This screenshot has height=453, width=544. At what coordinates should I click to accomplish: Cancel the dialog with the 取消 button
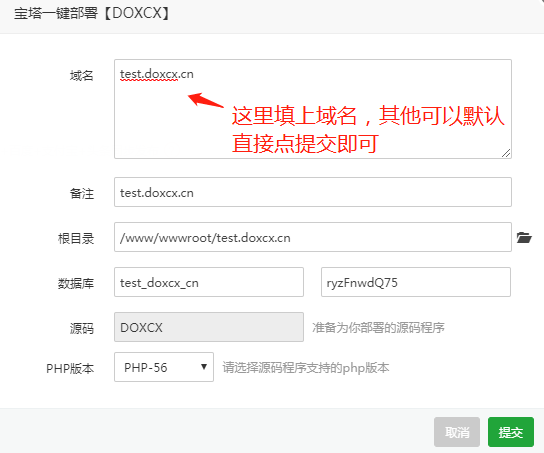[x=457, y=432]
